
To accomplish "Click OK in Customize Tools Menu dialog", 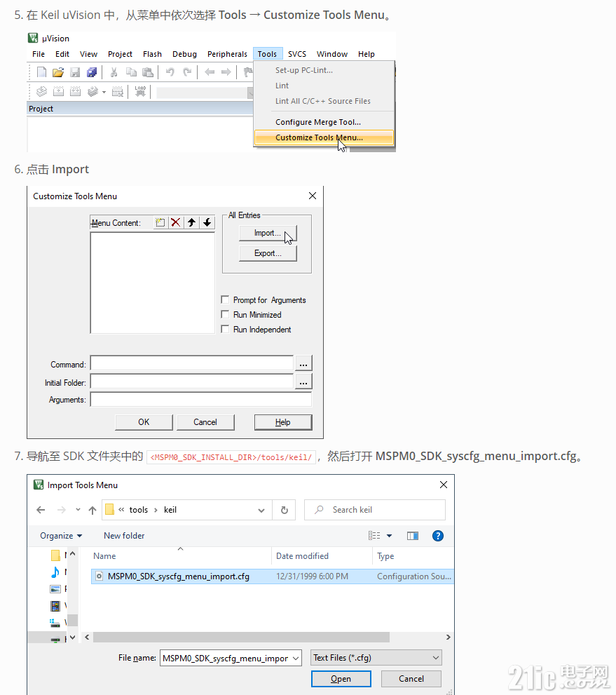I will (x=144, y=422).
